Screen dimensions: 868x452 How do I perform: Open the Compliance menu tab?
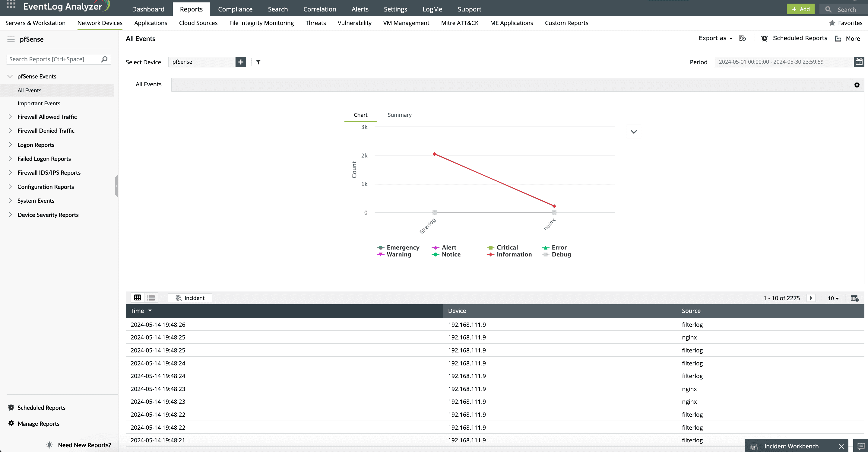(x=235, y=9)
